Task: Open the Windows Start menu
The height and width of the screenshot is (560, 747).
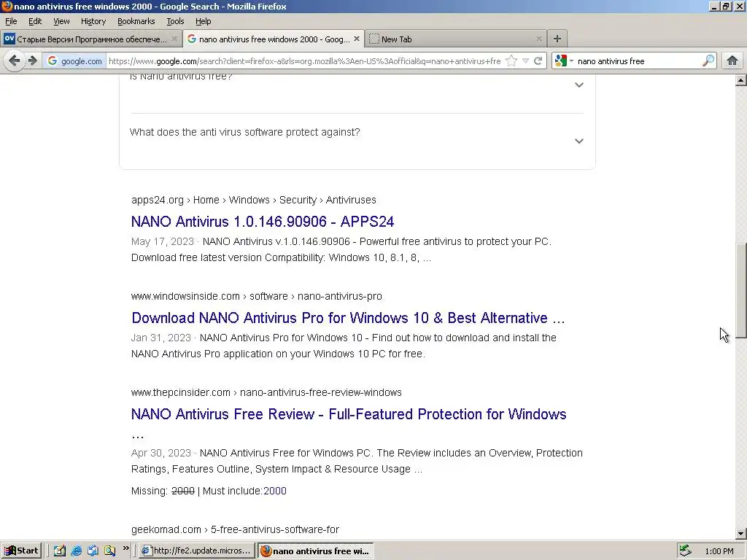Action: (21, 551)
